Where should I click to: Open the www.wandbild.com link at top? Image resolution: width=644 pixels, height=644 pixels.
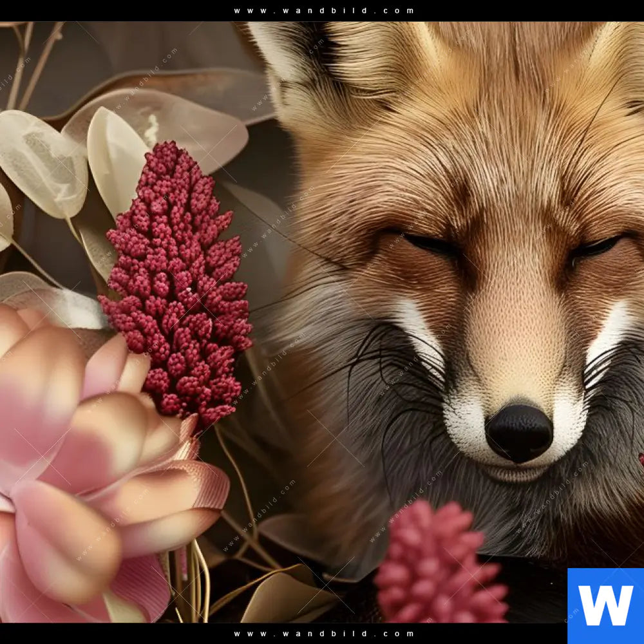pos(324,10)
